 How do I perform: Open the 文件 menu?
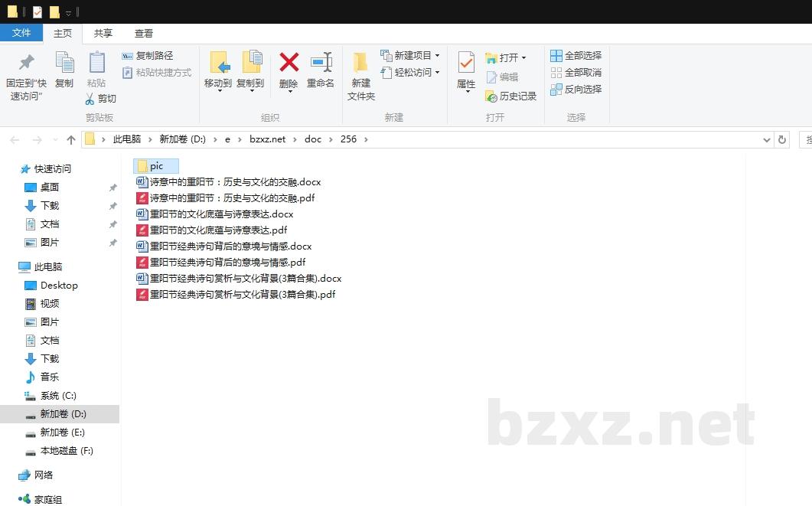click(x=22, y=33)
